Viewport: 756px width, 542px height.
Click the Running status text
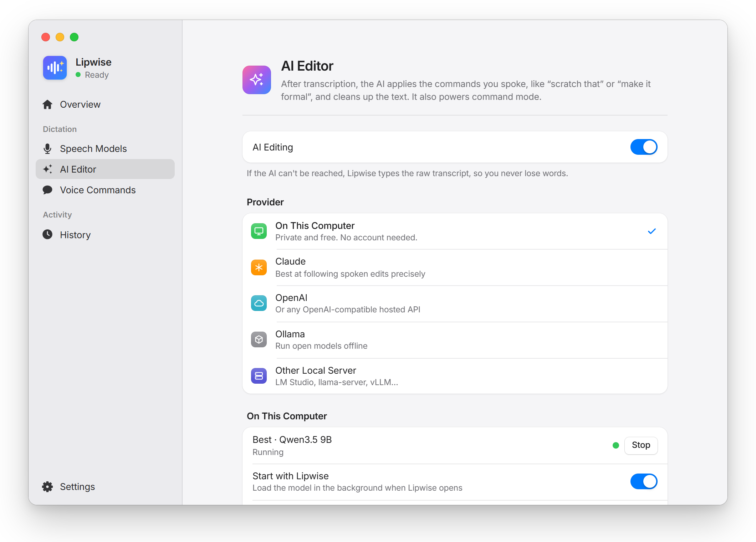pyautogui.click(x=268, y=452)
